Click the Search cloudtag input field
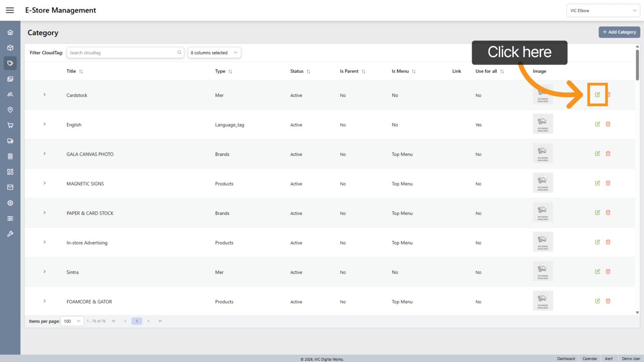The width and height of the screenshot is (644, 362). 123,53
